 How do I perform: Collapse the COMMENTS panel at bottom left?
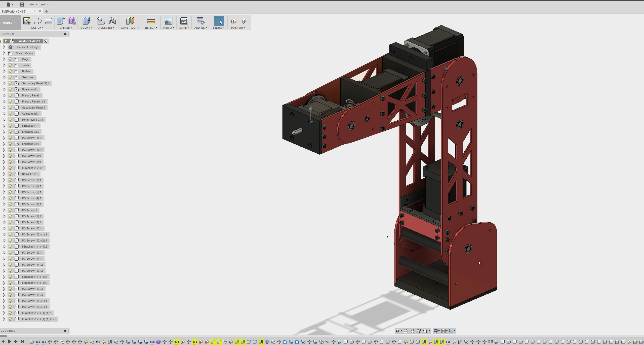tap(65, 331)
